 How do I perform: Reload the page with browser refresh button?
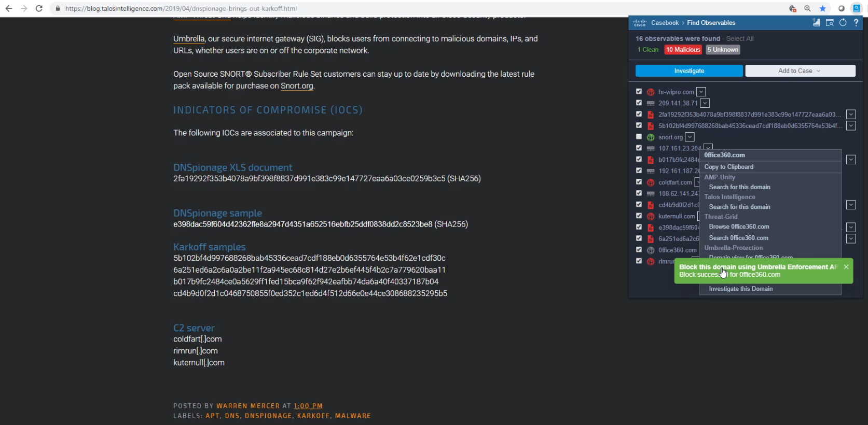39,8
